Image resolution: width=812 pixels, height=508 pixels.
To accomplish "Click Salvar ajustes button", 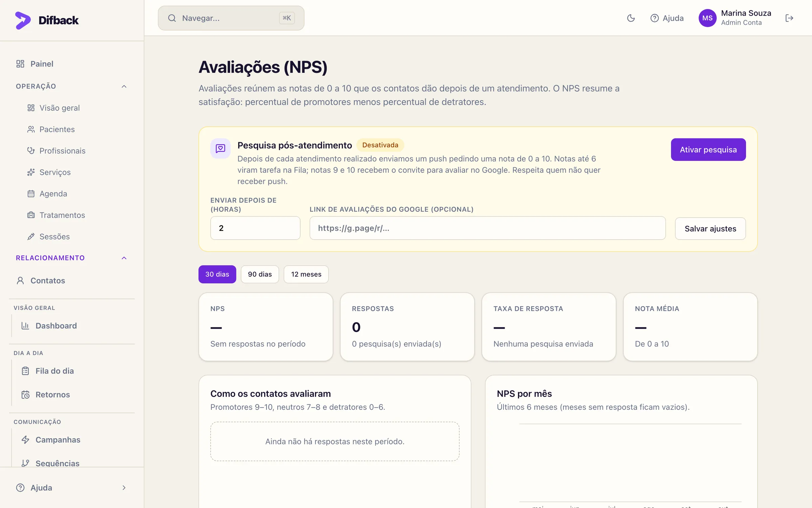I will 710,229.
